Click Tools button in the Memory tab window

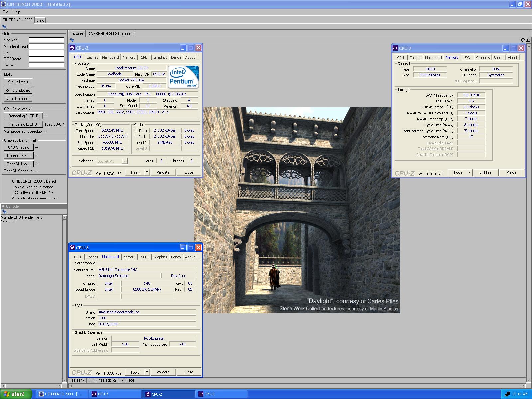(458, 173)
